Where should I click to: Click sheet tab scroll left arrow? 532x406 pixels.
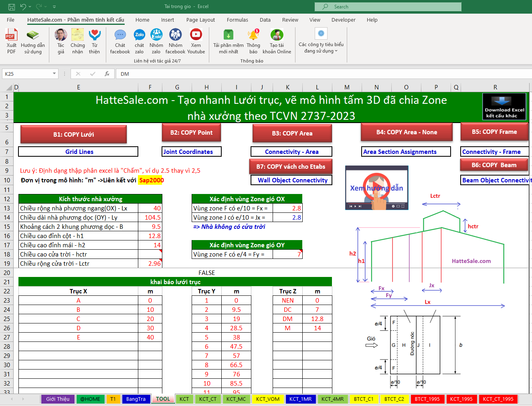point(12,399)
